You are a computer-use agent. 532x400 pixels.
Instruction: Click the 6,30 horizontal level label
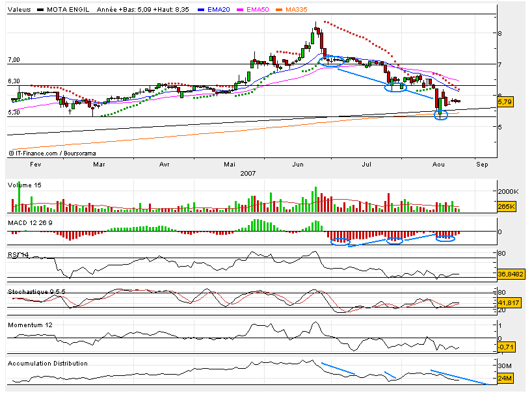coord(14,81)
